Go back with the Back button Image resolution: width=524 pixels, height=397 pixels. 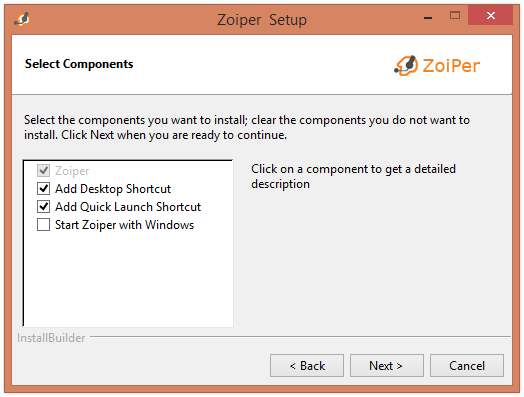point(307,366)
